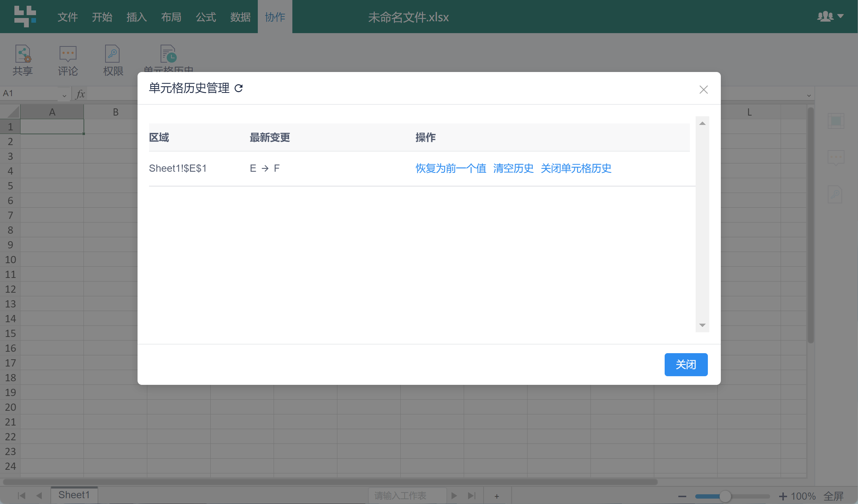Click the select-all corner triangle
858x504 pixels.
pyautogui.click(x=13, y=112)
